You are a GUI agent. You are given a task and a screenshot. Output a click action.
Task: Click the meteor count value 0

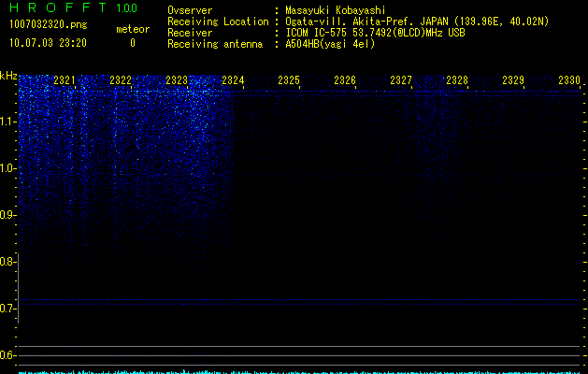pos(133,43)
